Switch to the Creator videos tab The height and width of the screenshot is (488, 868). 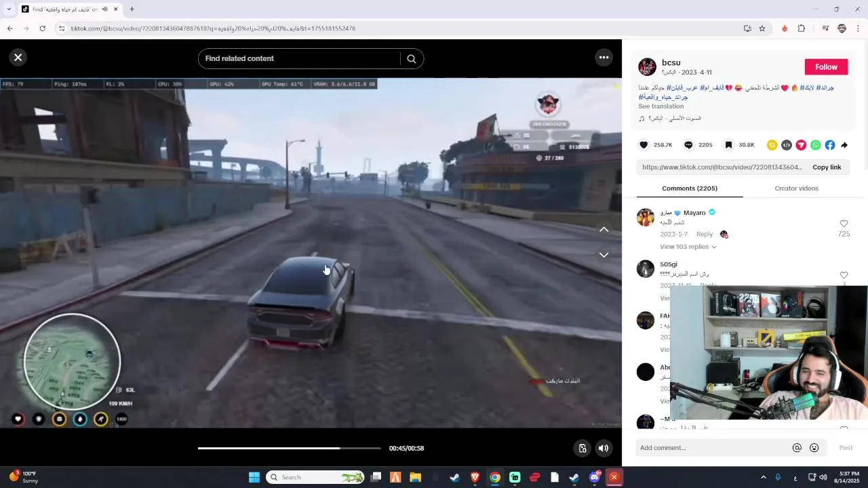796,188
